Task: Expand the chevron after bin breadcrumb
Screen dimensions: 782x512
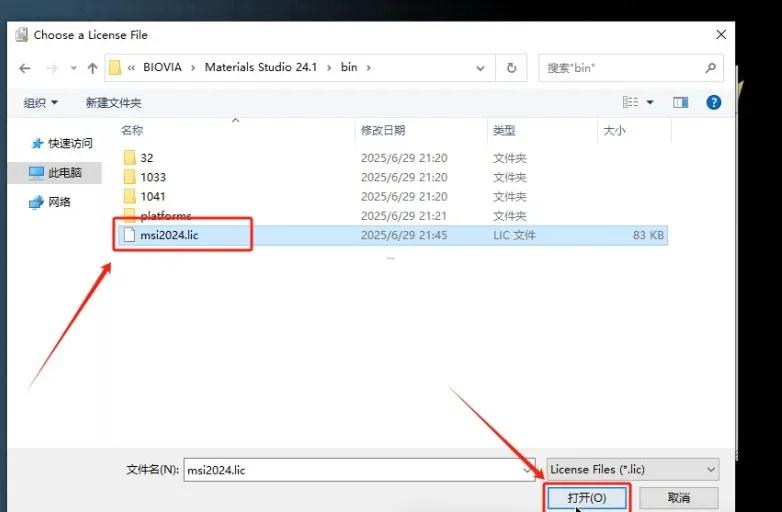Action: click(369, 68)
